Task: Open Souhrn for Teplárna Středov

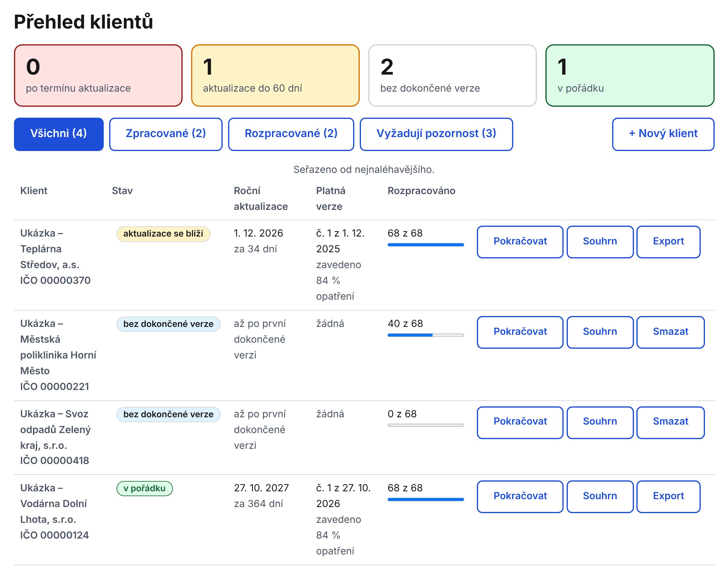Action: (600, 242)
